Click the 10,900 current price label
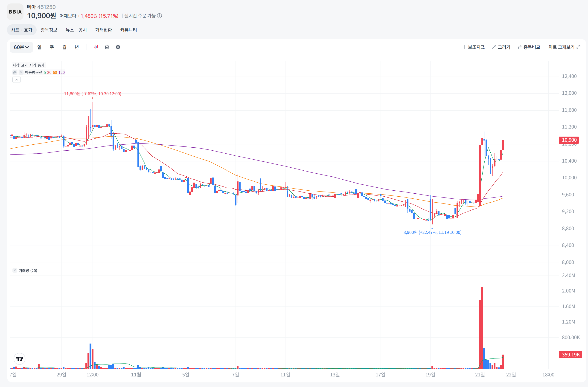The height and width of the screenshot is (387, 588). (x=569, y=140)
